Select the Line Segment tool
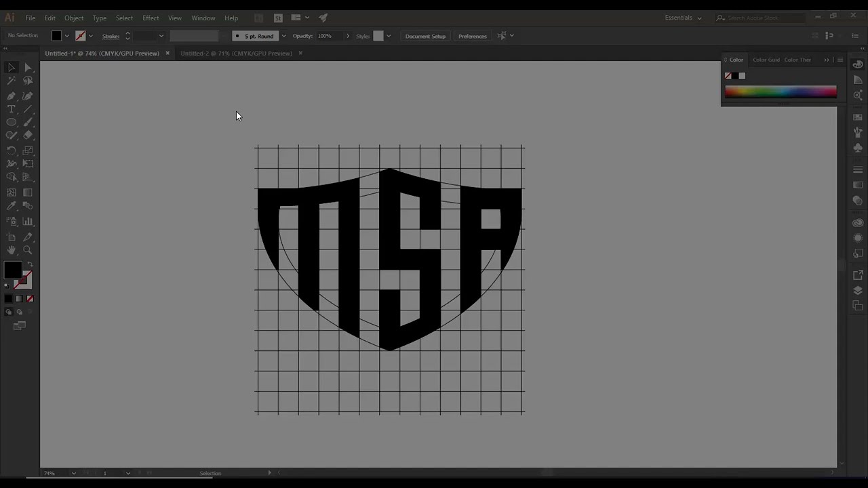The height and width of the screenshot is (488, 868). pos(28,109)
